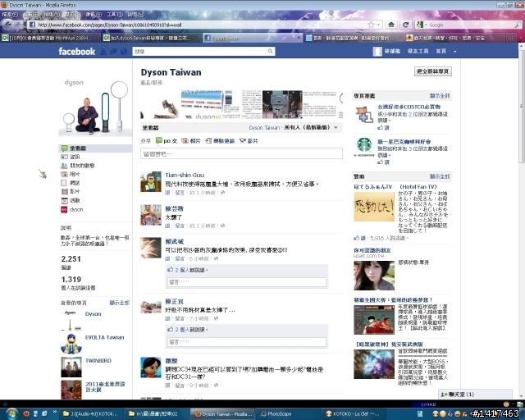Switch to the fourth browser tab
This screenshot has height=420, width=525.
353,38
